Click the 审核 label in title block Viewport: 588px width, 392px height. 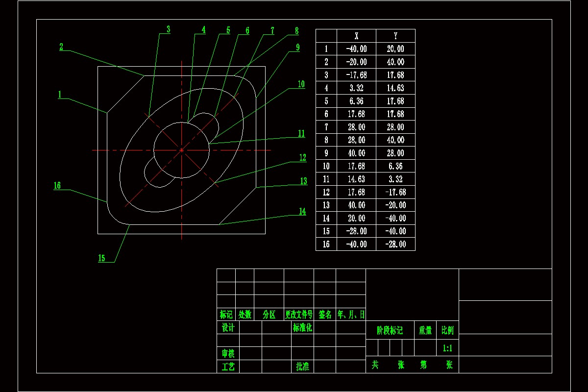[228, 353]
